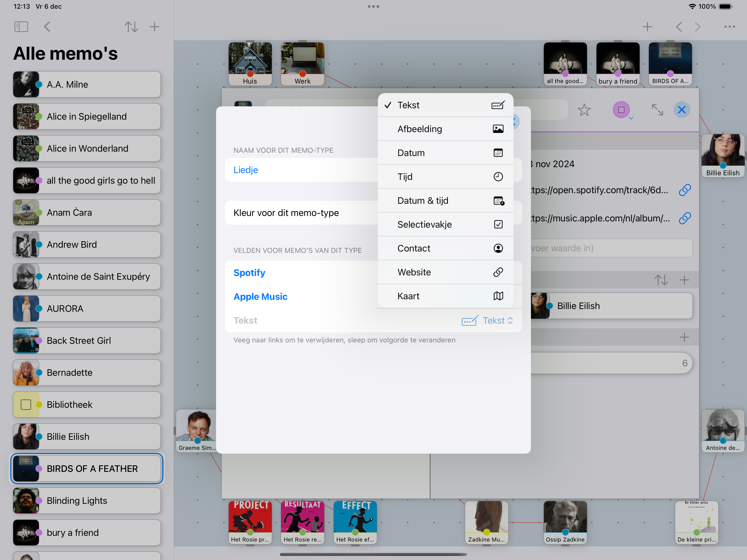Open the Spotify field entry
Image resolution: width=747 pixels, height=560 pixels.
249,272
